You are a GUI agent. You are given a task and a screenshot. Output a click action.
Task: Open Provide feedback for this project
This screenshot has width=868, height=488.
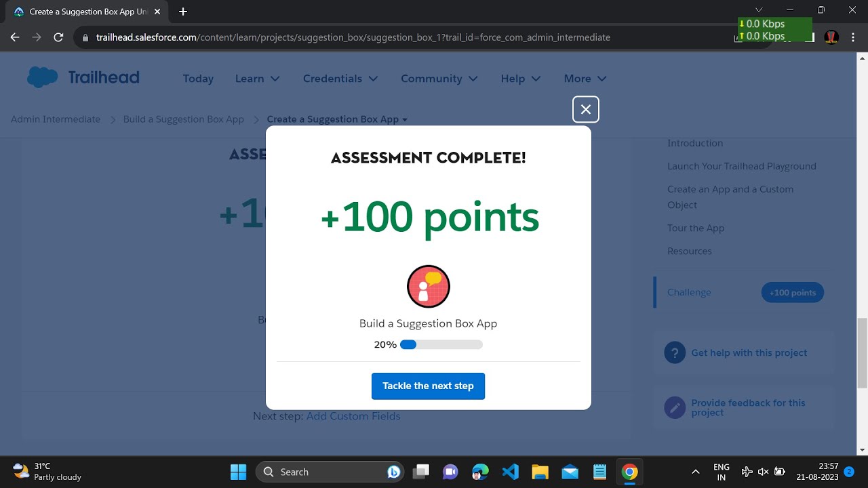748,407
